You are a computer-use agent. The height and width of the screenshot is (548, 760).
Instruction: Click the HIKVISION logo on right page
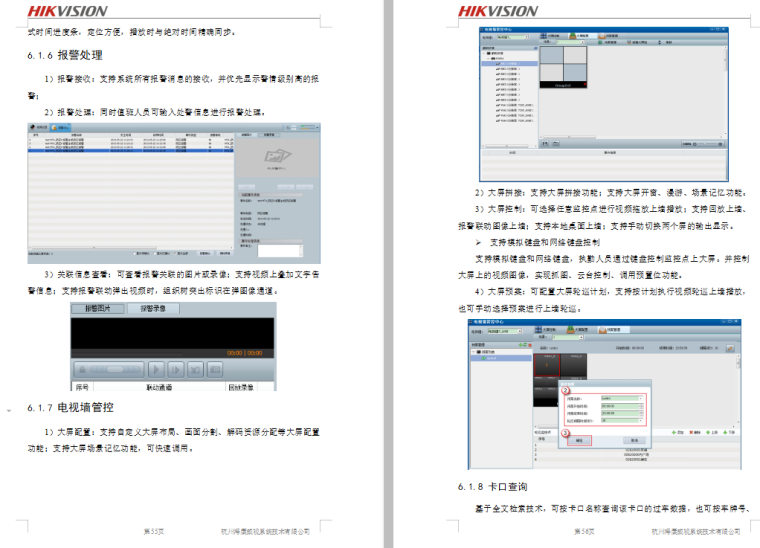click(498, 11)
